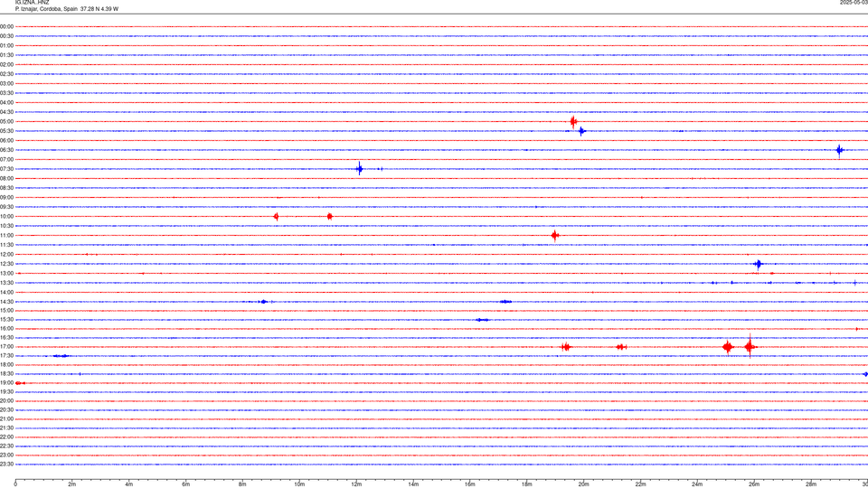Click the 2m tick label on the time axis
This screenshot has width=868, height=488.
[x=72, y=484]
